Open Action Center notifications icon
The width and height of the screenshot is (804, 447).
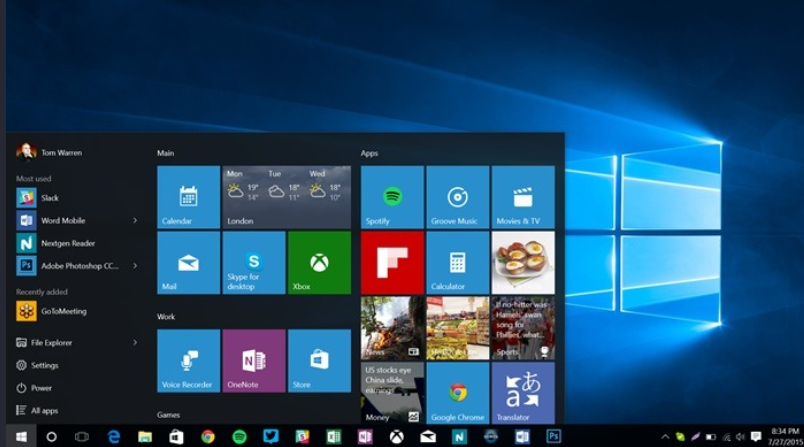click(755, 437)
